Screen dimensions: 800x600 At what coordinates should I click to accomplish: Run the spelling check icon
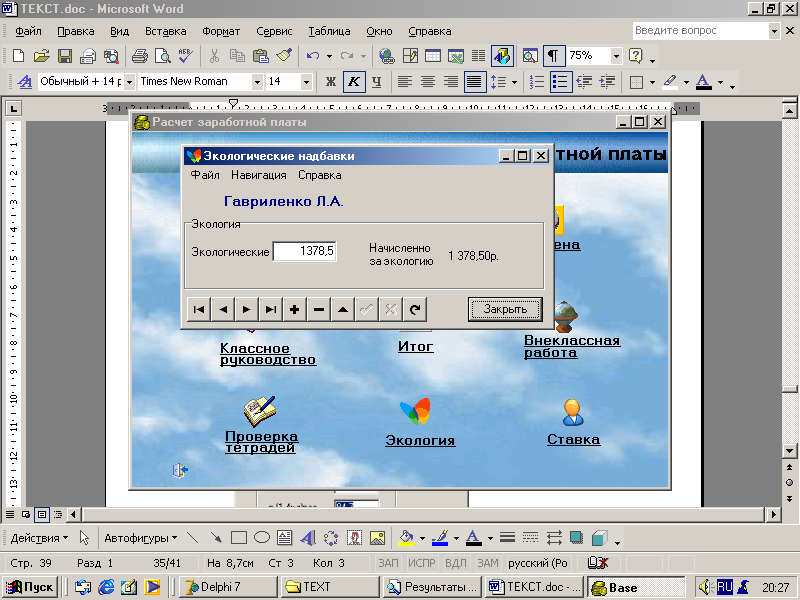(185, 56)
